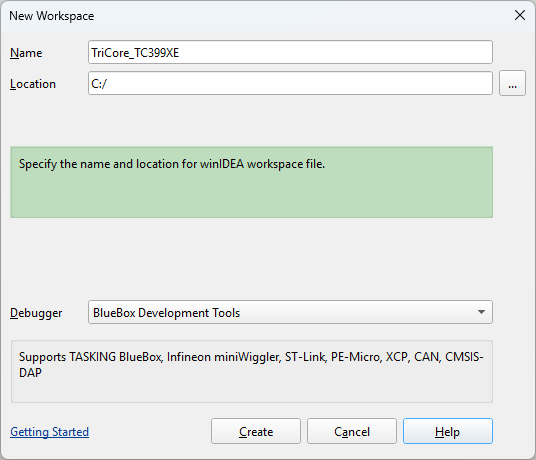Click the Name label

click(x=26, y=53)
